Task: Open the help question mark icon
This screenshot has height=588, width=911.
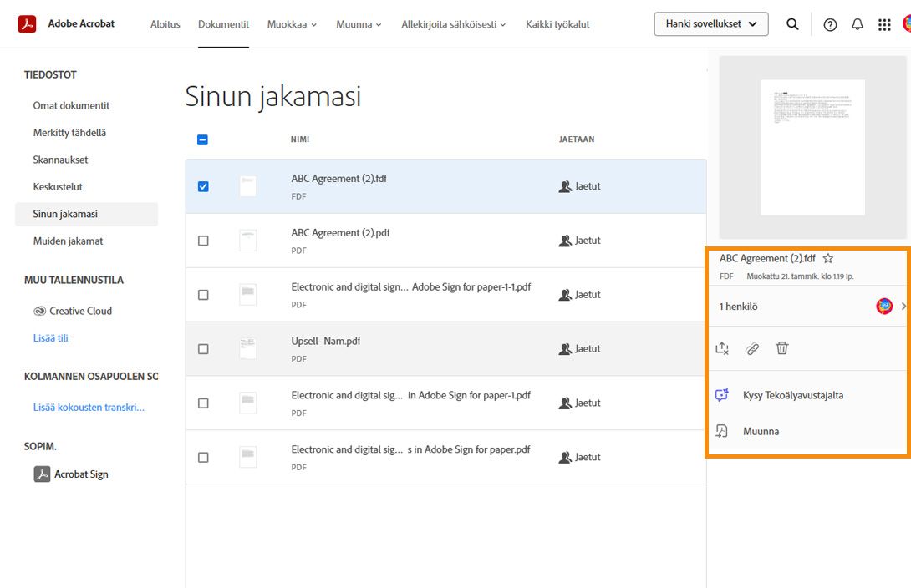Action: 829,24
